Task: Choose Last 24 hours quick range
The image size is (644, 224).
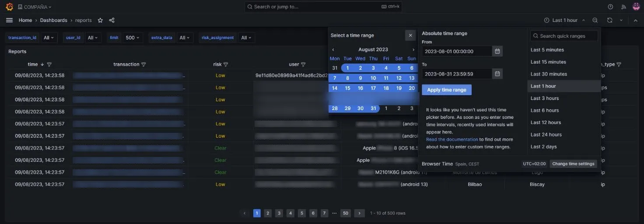Action: 546,135
